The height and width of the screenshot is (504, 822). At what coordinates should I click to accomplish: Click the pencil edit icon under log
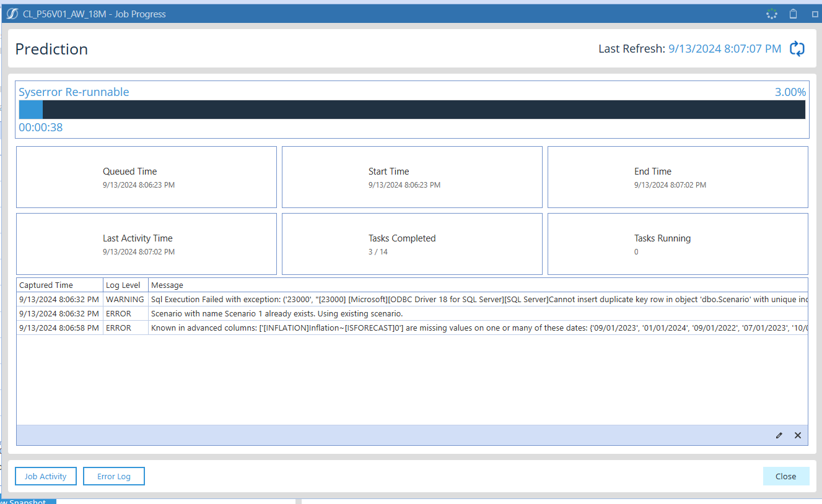pyautogui.click(x=779, y=435)
